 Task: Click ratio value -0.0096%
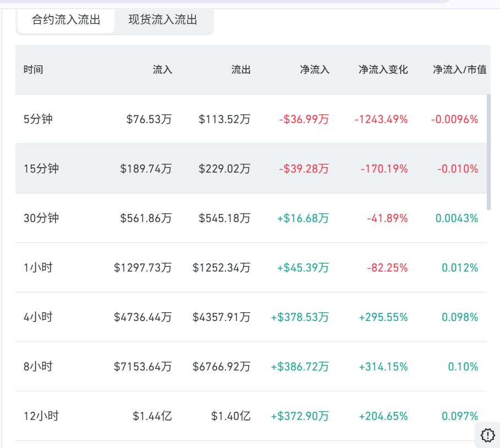[454, 119]
